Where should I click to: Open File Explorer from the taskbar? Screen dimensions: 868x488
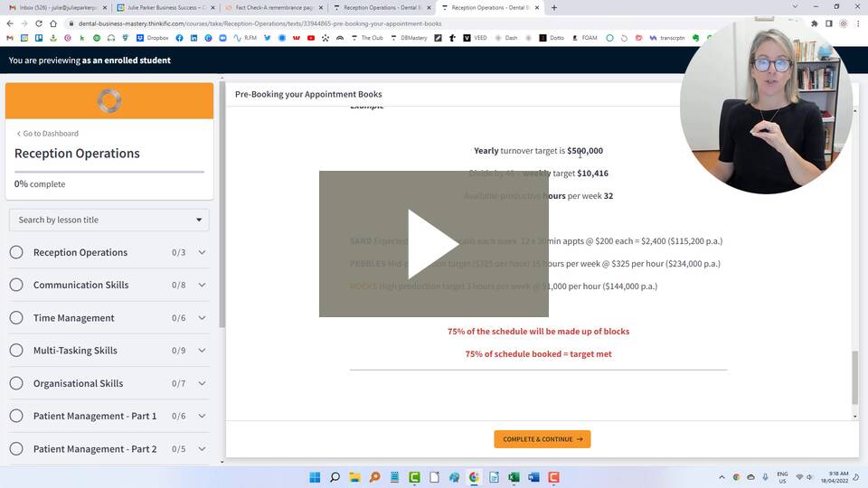click(x=354, y=477)
